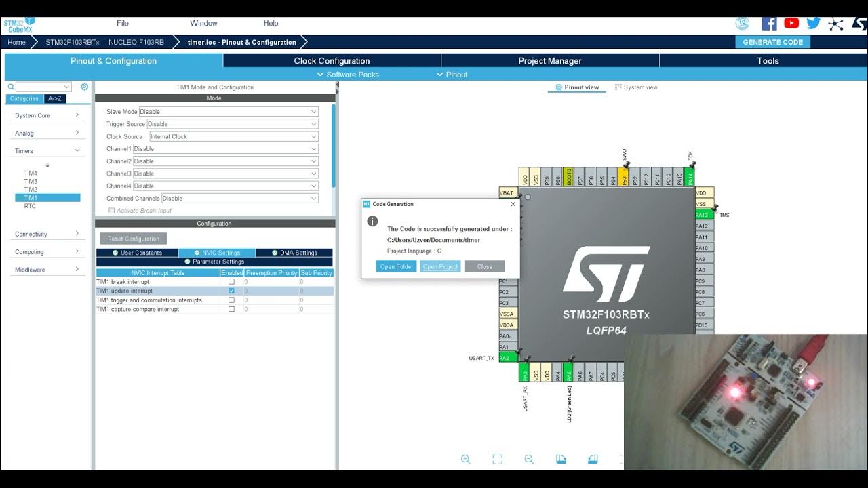Click the peripheral search input field
This screenshot has height=488, width=868.
click(43, 87)
